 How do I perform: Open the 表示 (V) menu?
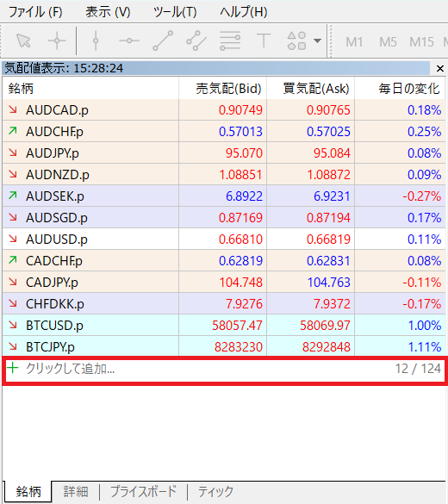(108, 12)
